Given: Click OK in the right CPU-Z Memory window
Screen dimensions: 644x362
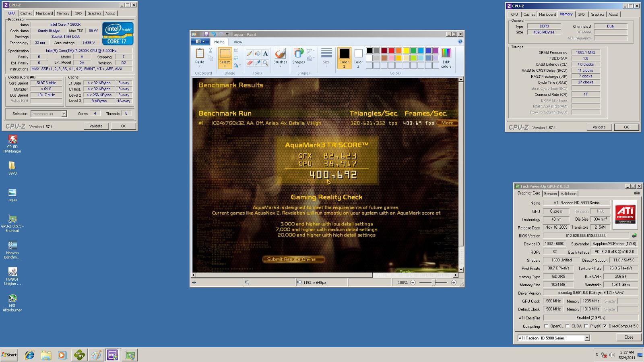Looking at the screenshot, I should pyautogui.click(x=626, y=127).
